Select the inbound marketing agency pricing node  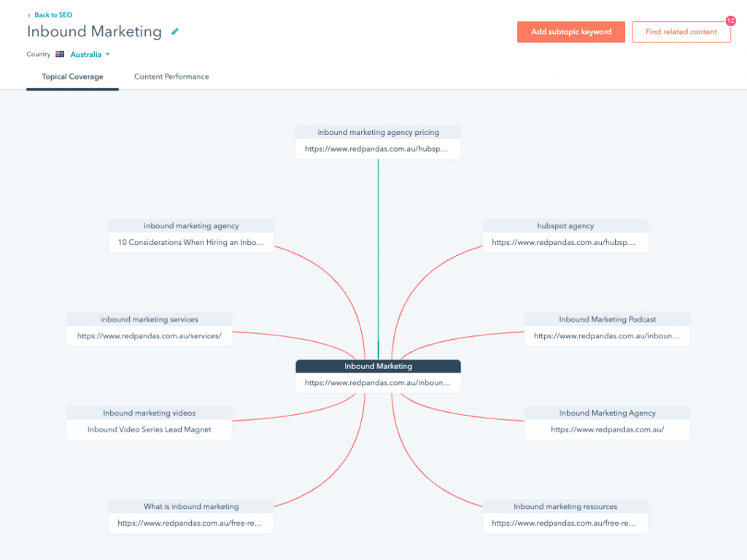(x=378, y=132)
